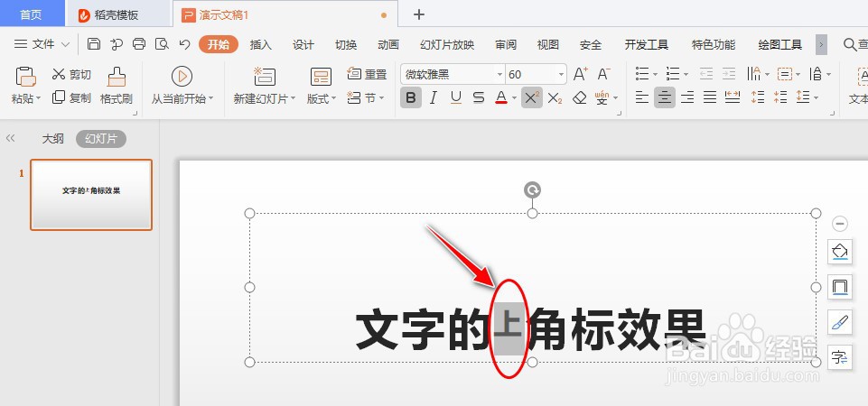Click the Save icon in quick toolbar
The width and height of the screenshot is (868, 406).
pyautogui.click(x=94, y=44)
